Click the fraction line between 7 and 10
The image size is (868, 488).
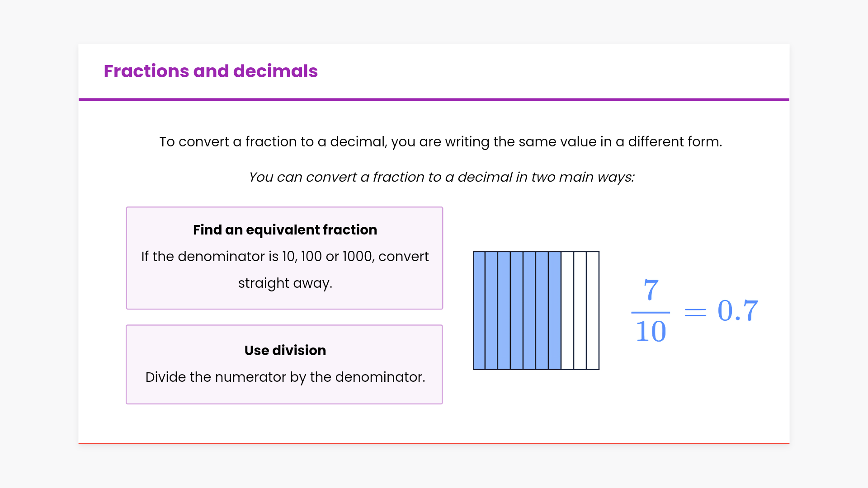pos(651,312)
